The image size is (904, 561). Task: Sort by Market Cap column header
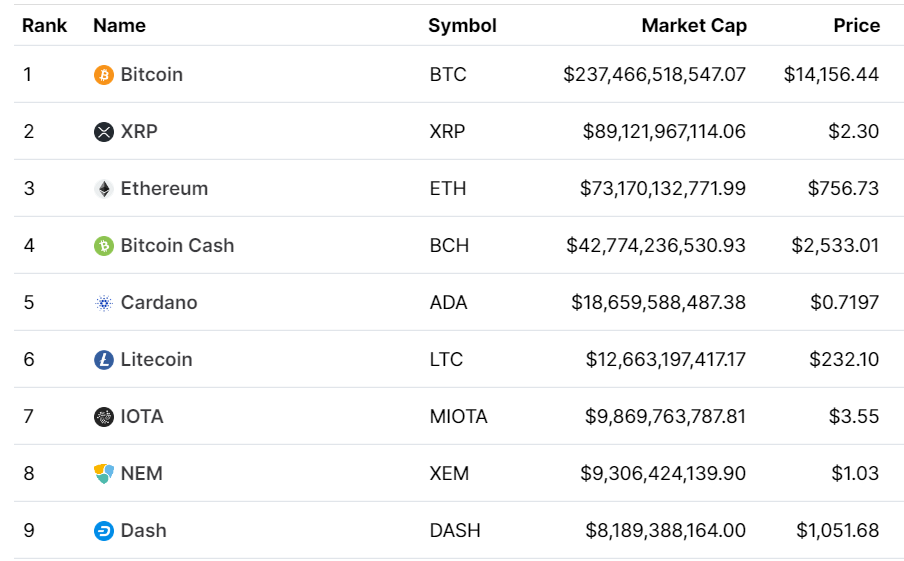tap(694, 25)
